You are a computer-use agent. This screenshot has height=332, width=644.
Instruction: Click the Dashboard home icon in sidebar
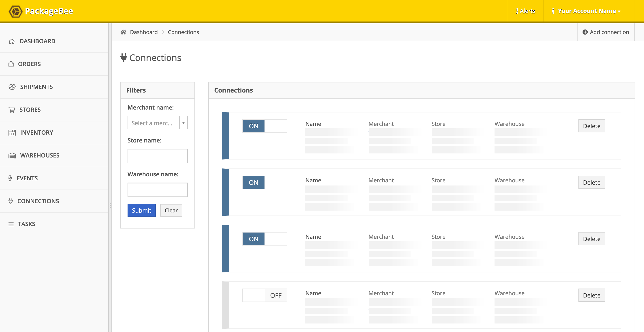pos(12,41)
